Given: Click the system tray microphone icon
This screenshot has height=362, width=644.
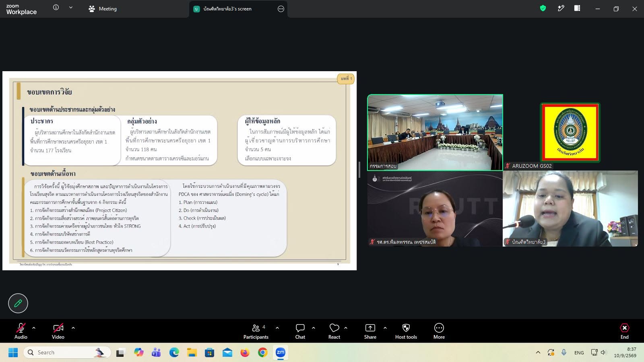Looking at the screenshot, I should [564, 352].
